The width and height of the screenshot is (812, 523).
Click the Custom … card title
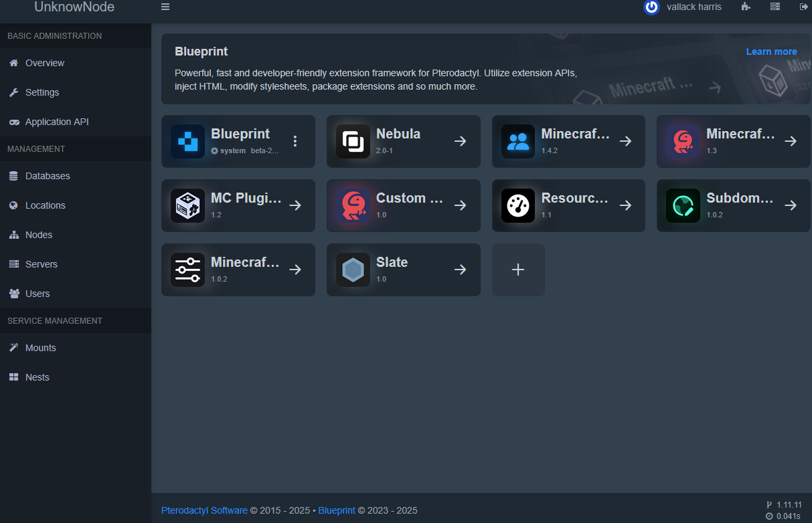(410, 198)
